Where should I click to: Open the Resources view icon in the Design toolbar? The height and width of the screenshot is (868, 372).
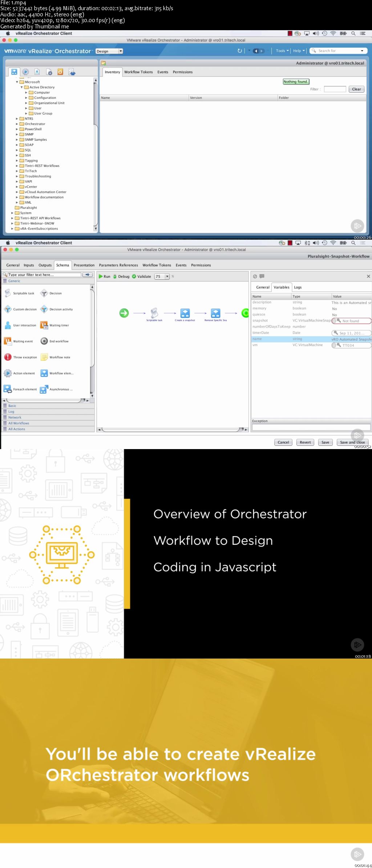[x=37, y=72]
